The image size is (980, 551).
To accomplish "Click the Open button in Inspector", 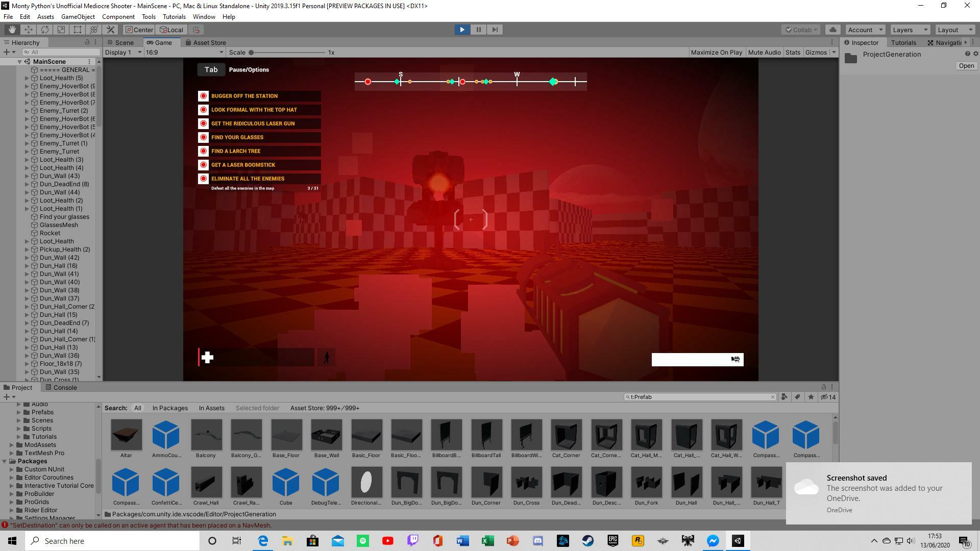I will 966,66.
